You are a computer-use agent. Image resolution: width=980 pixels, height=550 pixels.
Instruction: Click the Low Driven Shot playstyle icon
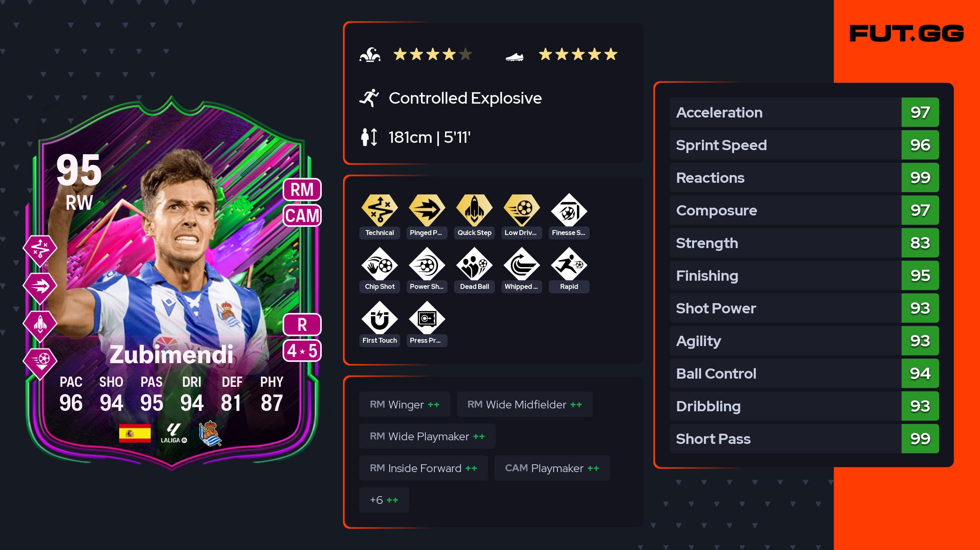(521, 210)
